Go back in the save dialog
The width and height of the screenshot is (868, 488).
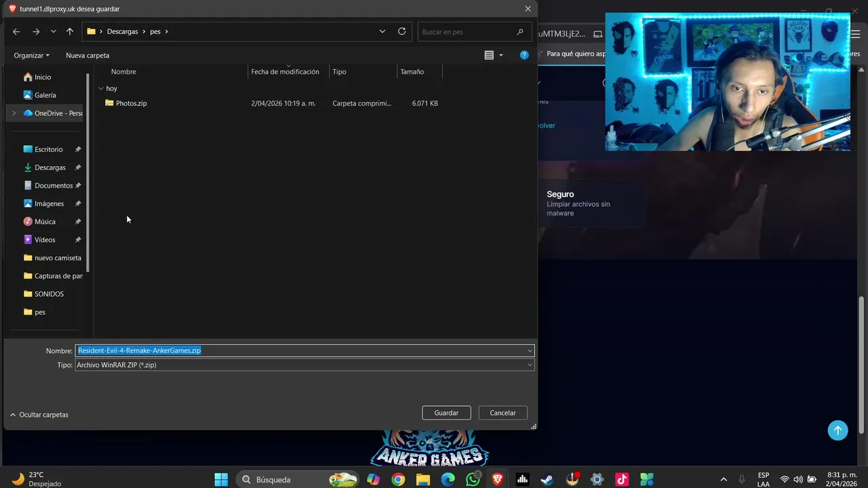click(16, 31)
